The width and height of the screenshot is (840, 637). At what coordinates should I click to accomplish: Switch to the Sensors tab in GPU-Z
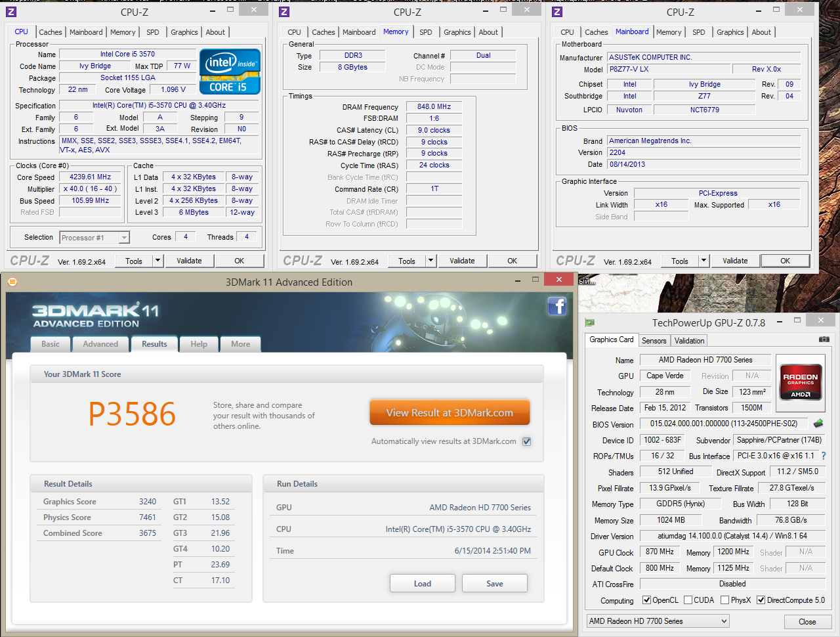pyautogui.click(x=654, y=340)
